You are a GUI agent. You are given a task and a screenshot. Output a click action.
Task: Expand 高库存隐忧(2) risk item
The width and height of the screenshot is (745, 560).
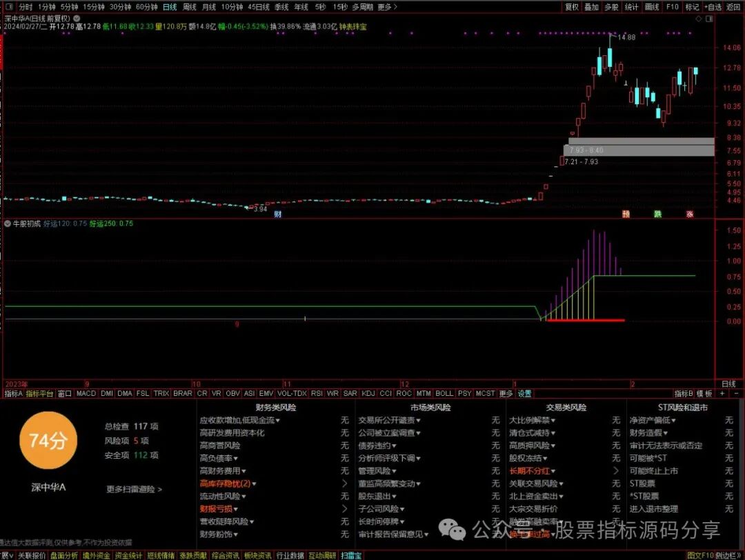click(x=228, y=483)
